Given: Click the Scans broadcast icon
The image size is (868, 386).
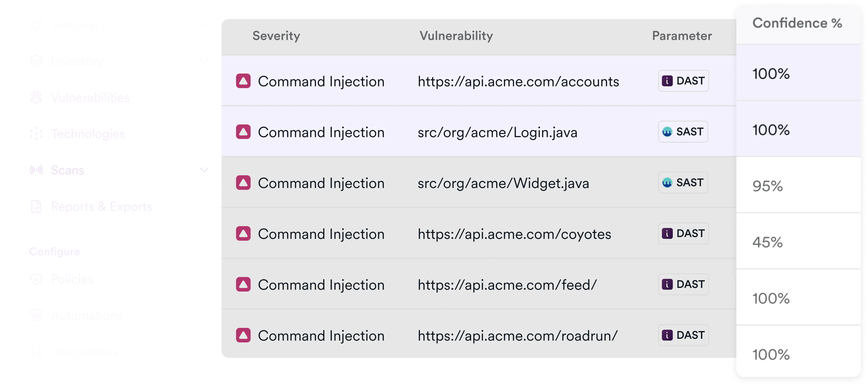Looking at the screenshot, I should (x=37, y=170).
